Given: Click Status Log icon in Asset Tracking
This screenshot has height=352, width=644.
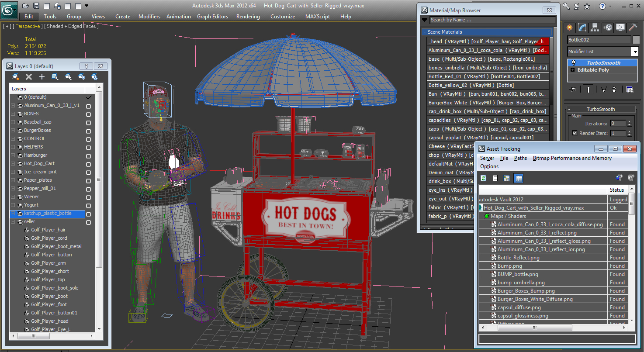Looking at the screenshot, I should 495,178.
